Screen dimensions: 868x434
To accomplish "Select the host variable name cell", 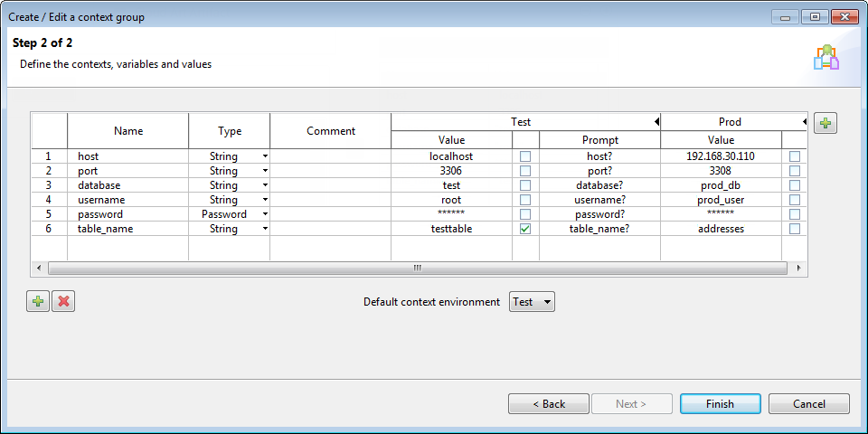I will click(x=128, y=156).
